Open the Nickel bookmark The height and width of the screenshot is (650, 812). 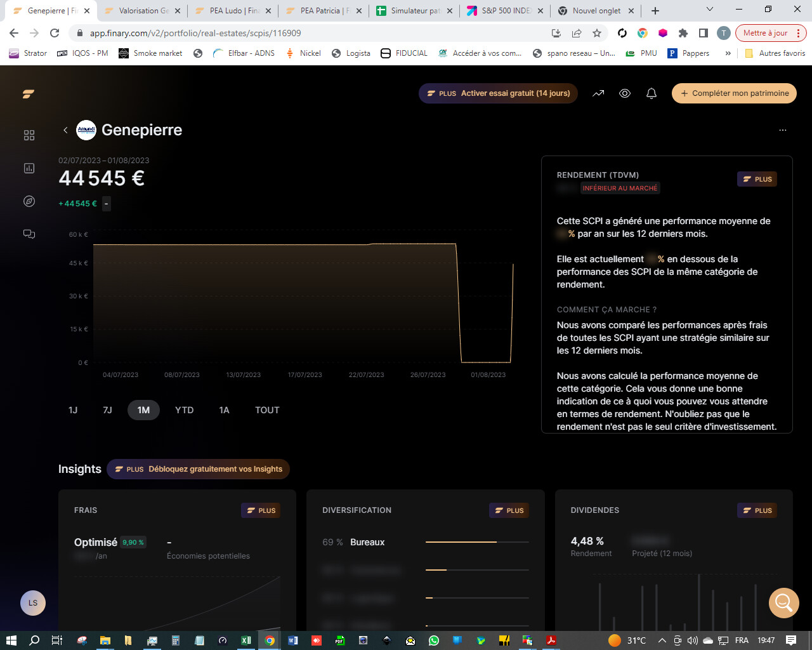click(303, 53)
